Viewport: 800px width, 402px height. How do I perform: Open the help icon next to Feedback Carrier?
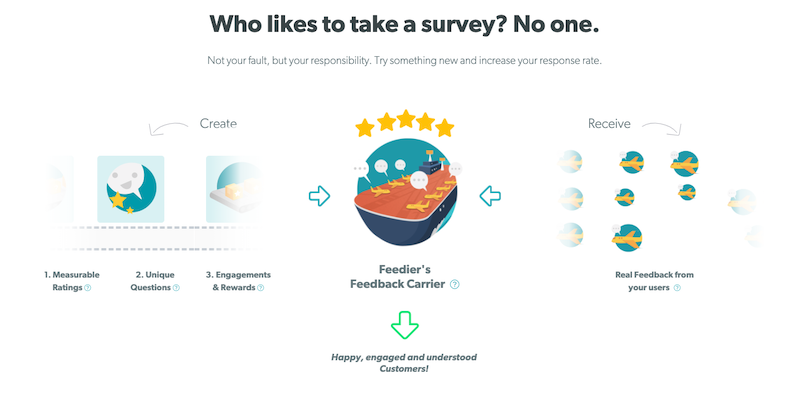point(455,285)
